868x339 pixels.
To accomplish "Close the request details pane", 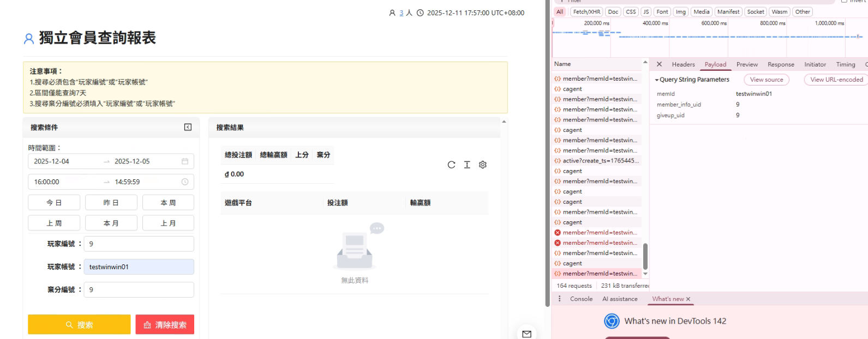I will (x=659, y=64).
